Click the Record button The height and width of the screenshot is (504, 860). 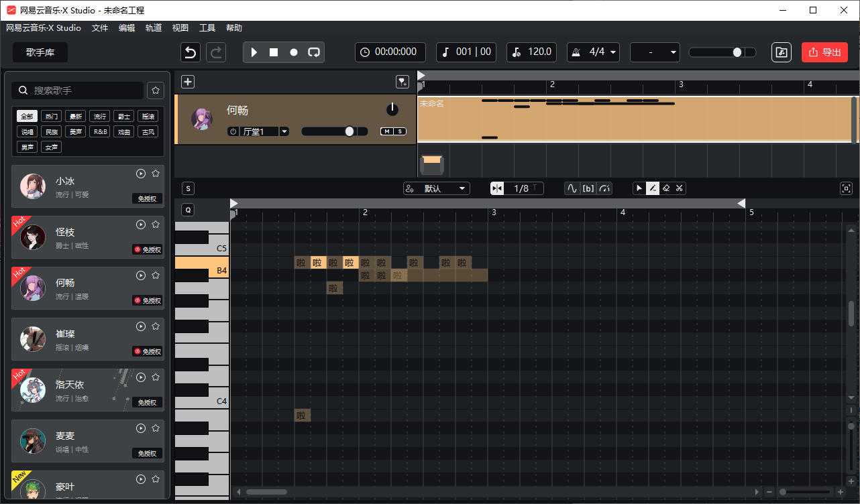pos(294,52)
